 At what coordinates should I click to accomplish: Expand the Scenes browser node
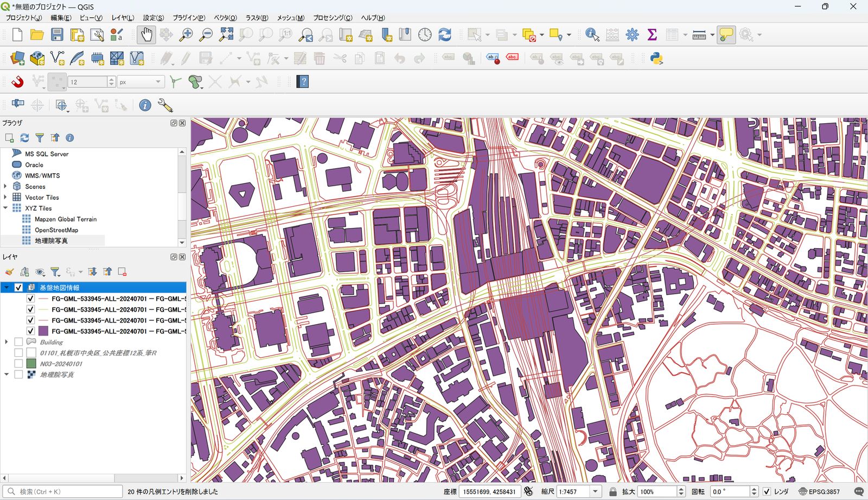5,186
